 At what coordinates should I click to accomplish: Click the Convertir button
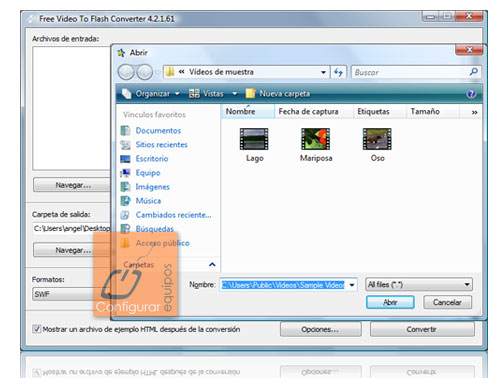[422, 329]
